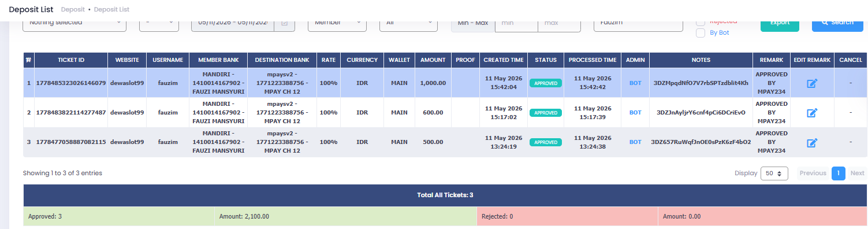
Task: Sort by the PROCESSED TIME column header
Action: click(593, 60)
